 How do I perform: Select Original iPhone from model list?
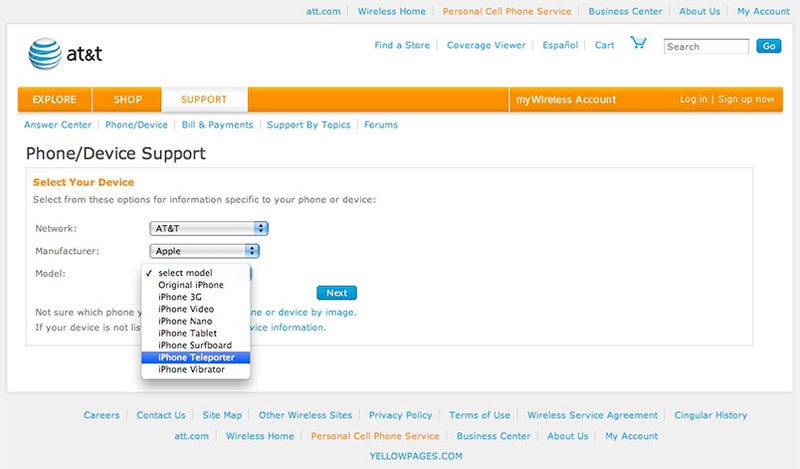tap(195, 285)
